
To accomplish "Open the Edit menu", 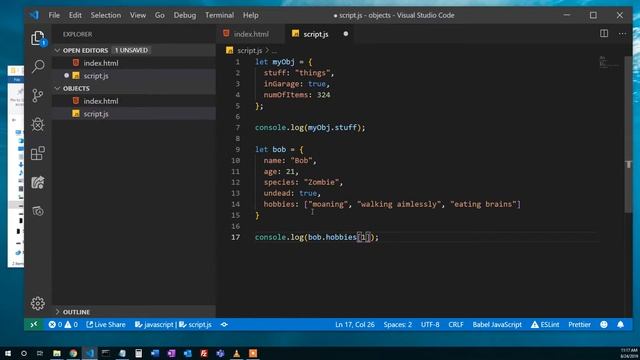I will tap(75, 15).
